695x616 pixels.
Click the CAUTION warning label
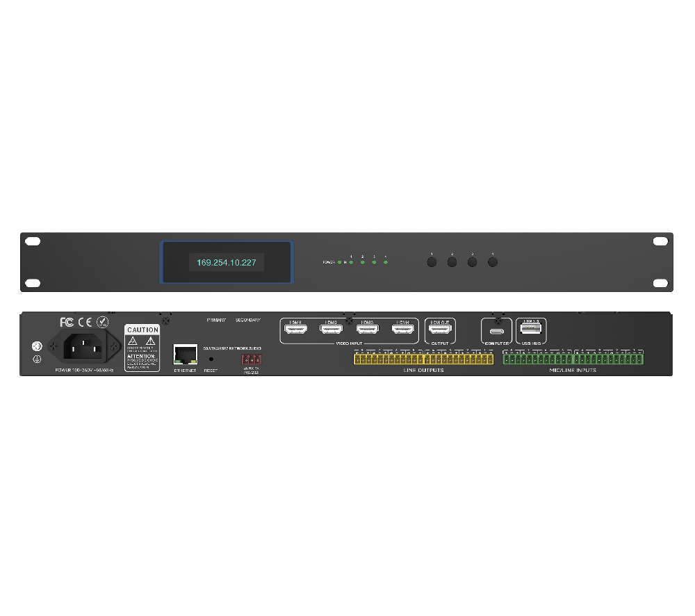[x=142, y=348]
